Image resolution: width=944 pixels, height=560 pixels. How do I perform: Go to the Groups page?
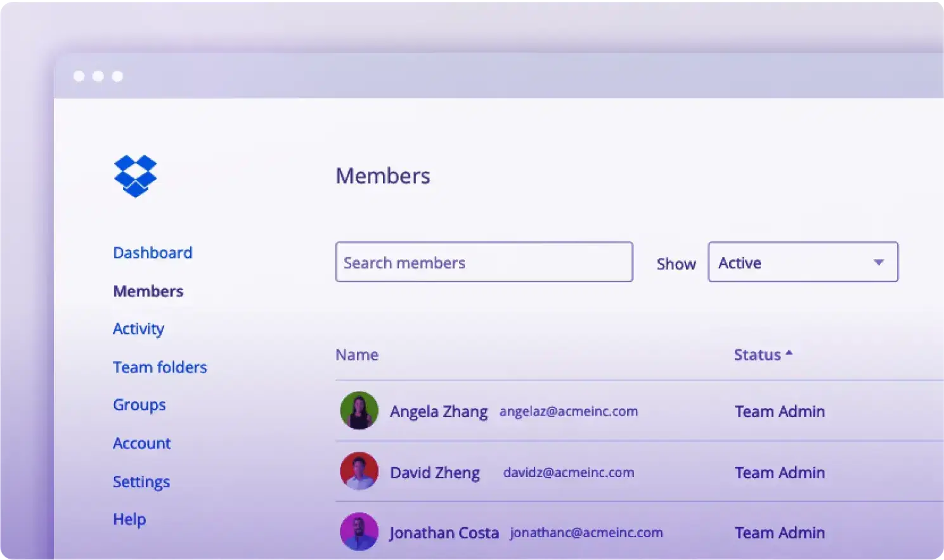pos(139,405)
